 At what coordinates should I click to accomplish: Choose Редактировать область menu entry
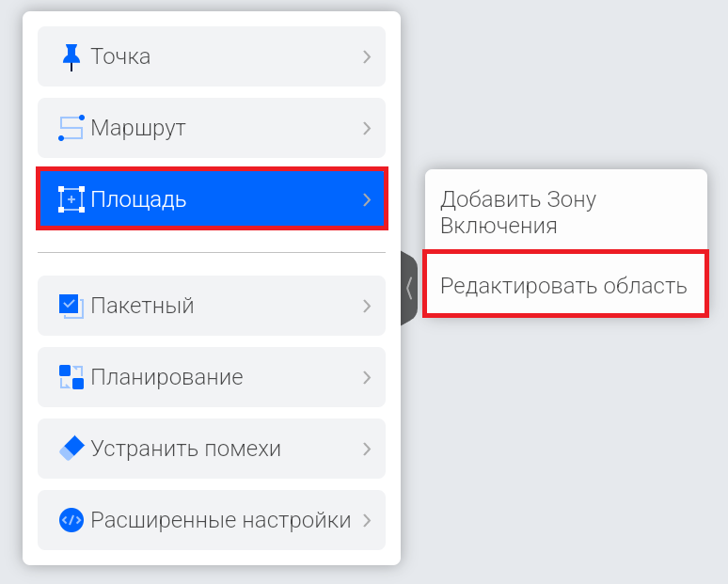(x=564, y=285)
